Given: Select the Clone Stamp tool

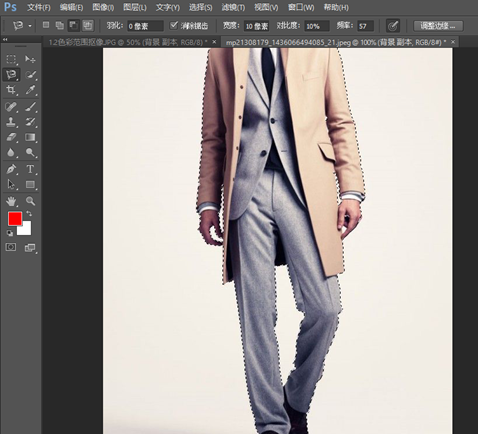Looking at the screenshot, I should (11, 122).
